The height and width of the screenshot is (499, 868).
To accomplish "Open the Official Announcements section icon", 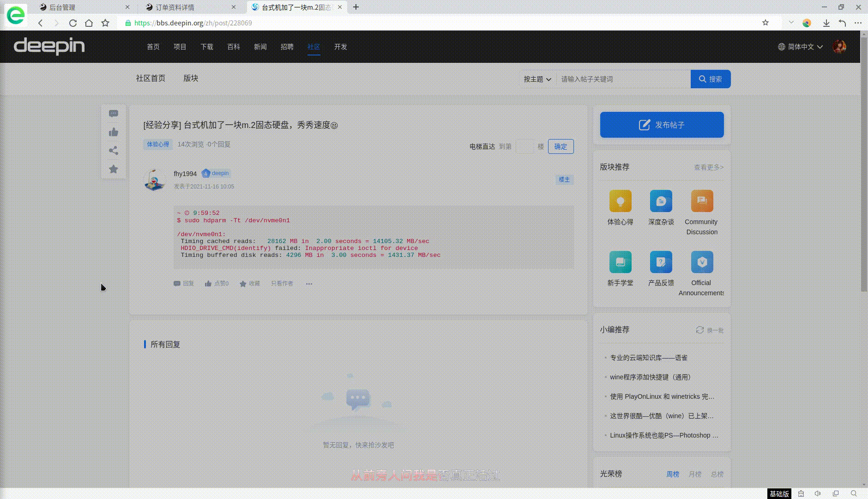I will (x=701, y=262).
